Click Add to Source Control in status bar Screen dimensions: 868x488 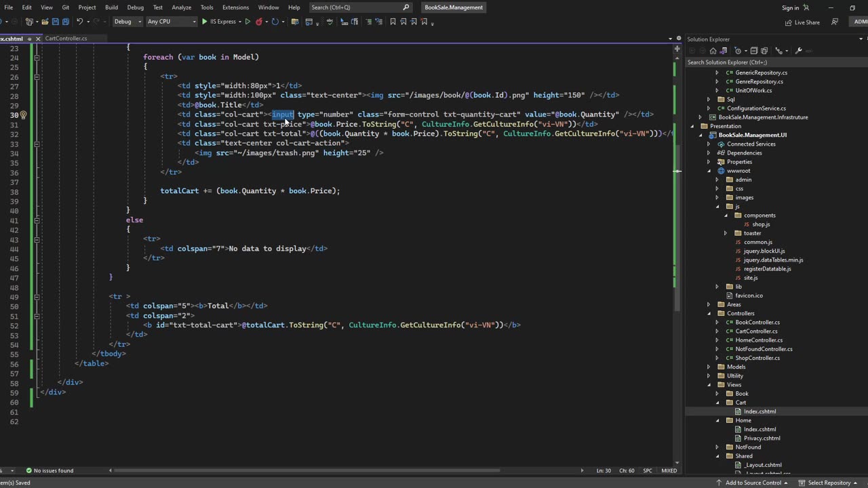[x=756, y=483]
